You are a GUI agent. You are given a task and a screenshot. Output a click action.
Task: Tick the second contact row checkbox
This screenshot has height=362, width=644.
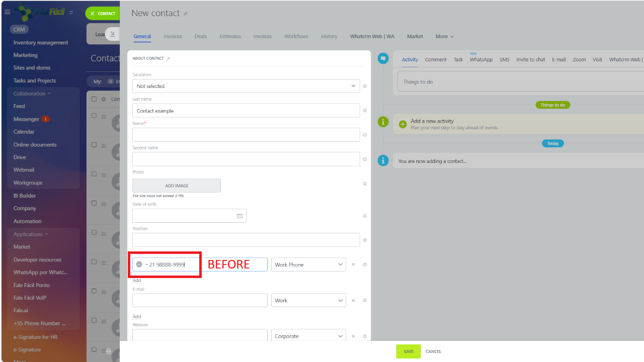pos(94,145)
